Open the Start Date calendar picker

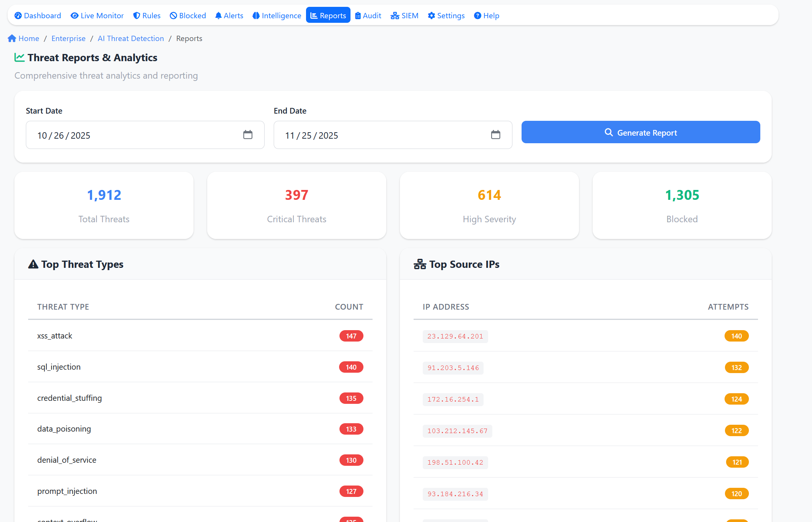coord(248,135)
